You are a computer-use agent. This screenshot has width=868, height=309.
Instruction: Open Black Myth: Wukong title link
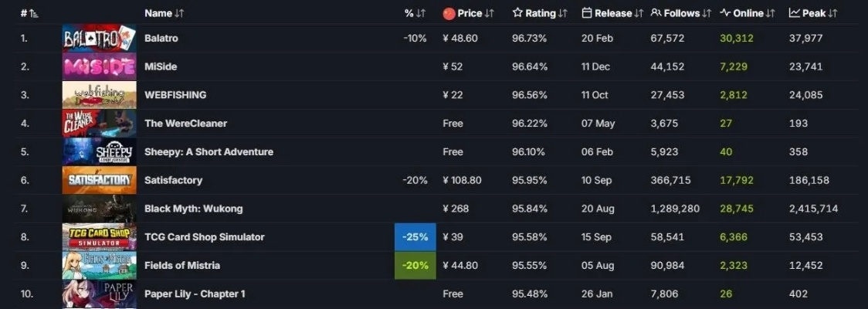click(193, 209)
